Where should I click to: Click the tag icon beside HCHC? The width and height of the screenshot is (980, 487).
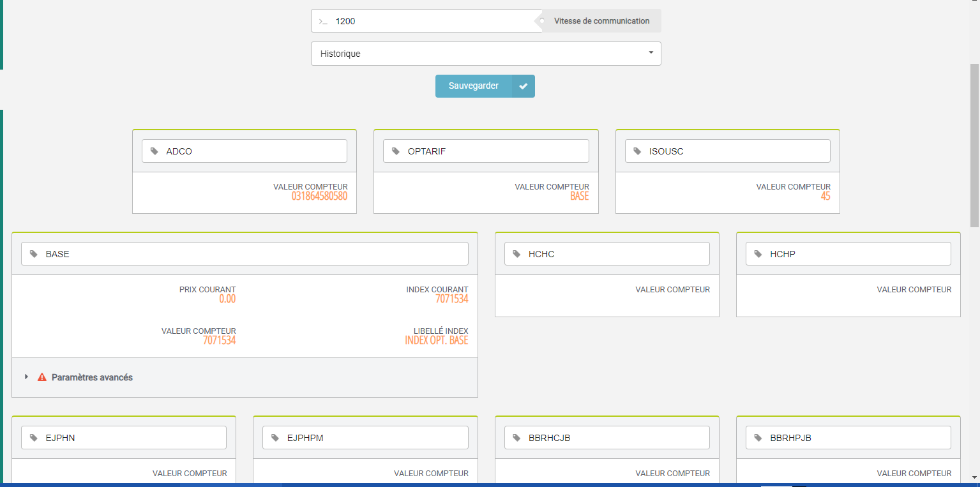point(516,254)
